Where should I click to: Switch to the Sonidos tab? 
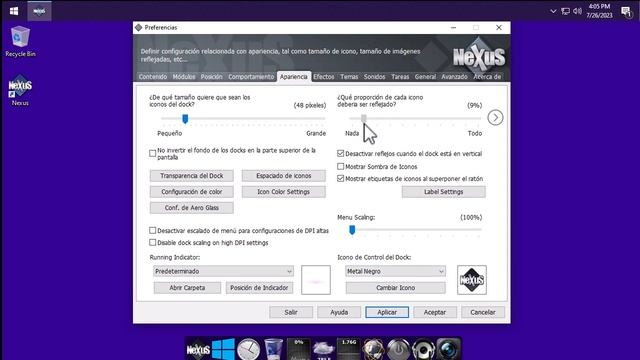[374, 77]
